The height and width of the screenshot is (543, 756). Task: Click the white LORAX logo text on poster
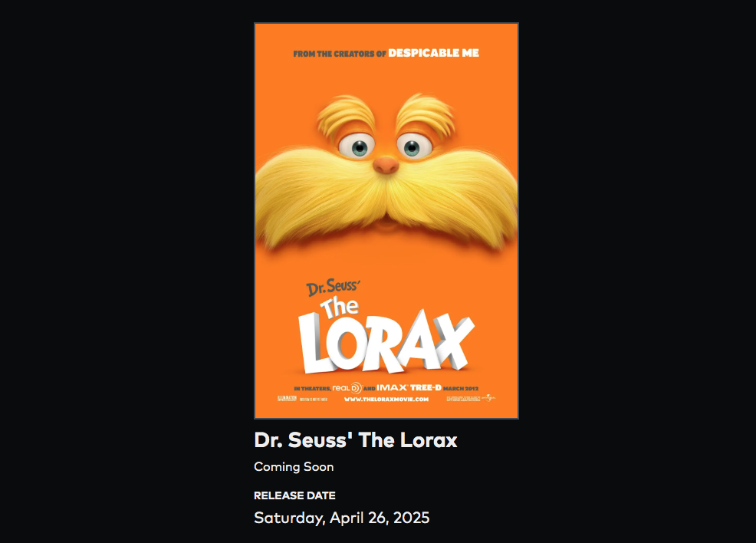tap(386, 341)
